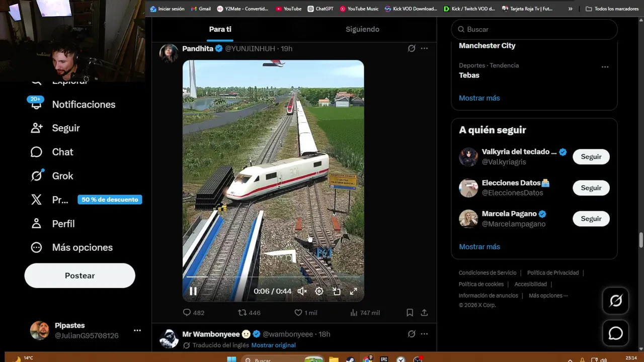Open Condiciones de Servicio link
This screenshot has width=644, height=362.
click(x=488, y=273)
